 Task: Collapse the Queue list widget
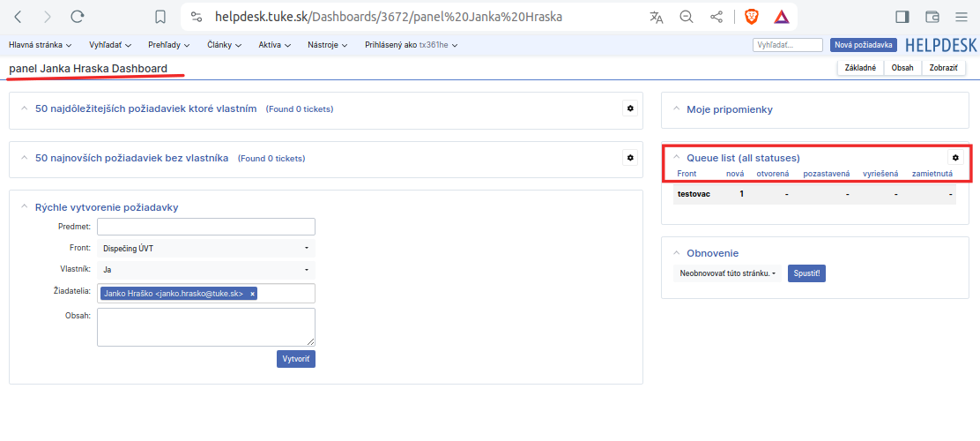click(676, 158)
